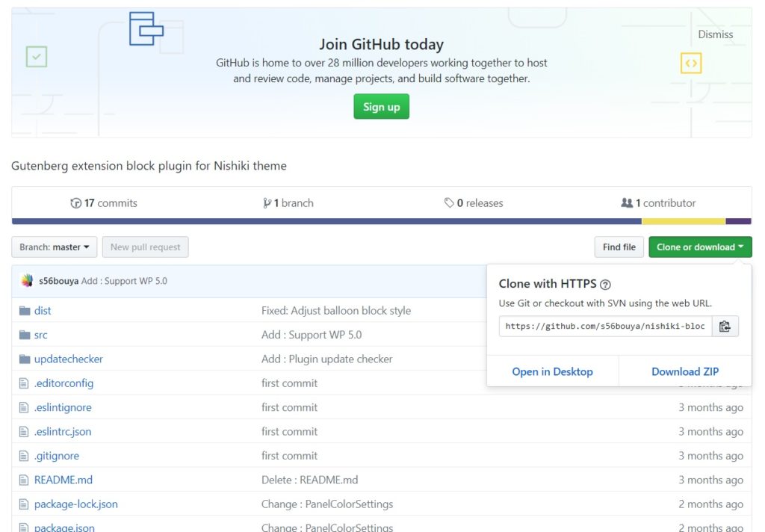Open package-lock.json file
Viewport: 765px width, 532px height.
point(76,504)
